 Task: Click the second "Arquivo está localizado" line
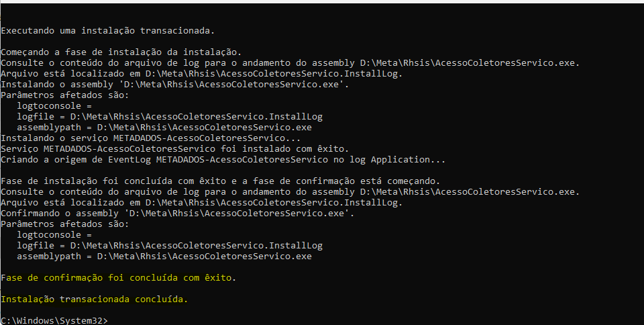(201, 202)
